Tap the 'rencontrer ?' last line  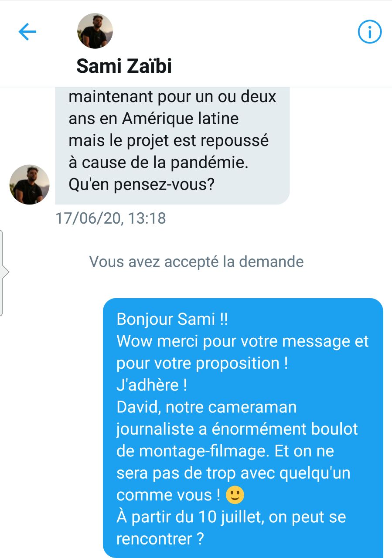pyautogui.click(x=160, y=539)
